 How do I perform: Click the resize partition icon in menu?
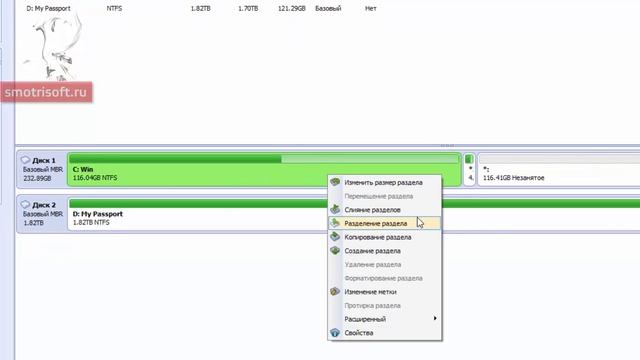[335, 182]
